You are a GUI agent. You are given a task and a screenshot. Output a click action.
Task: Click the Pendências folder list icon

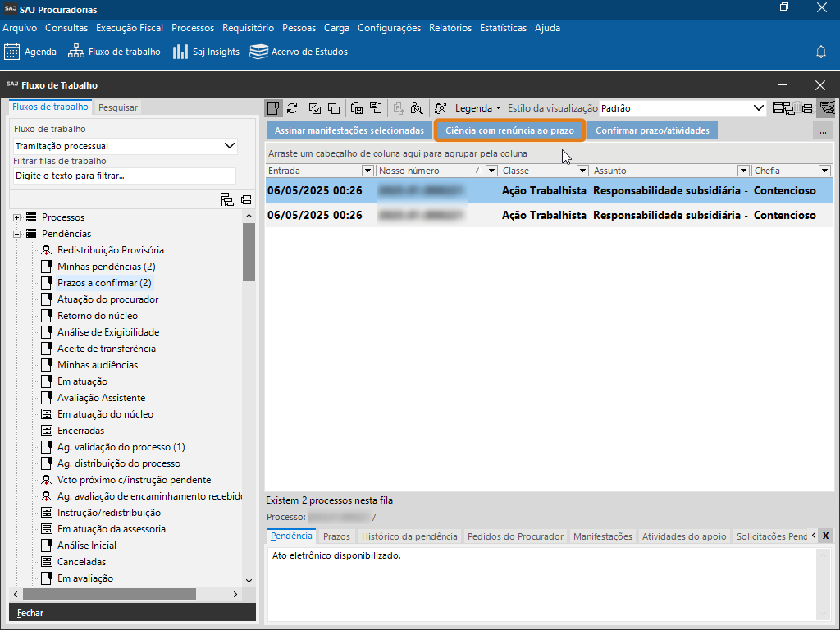tap(32, 234)
